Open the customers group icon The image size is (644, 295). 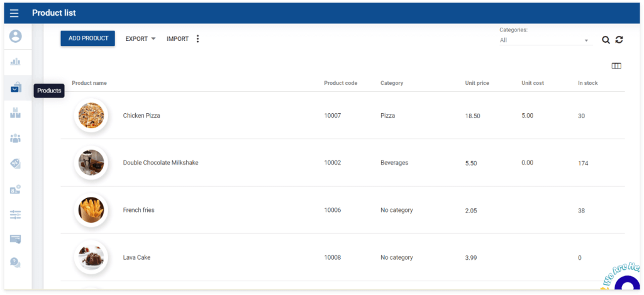pyautogui.click(x=16, y=138)
